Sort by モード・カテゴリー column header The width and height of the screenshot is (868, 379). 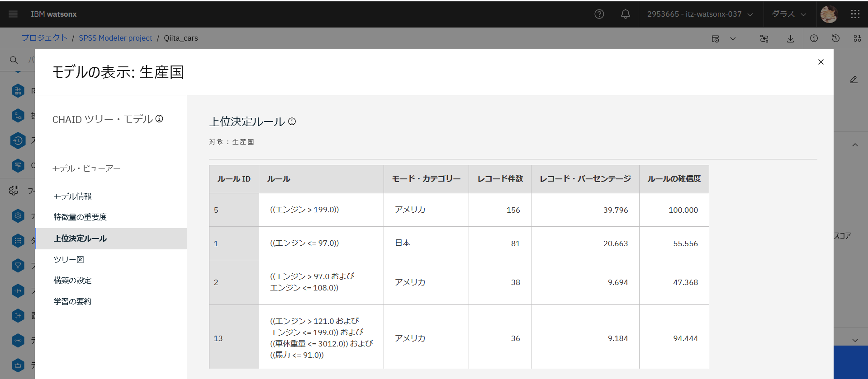point(426,179)
